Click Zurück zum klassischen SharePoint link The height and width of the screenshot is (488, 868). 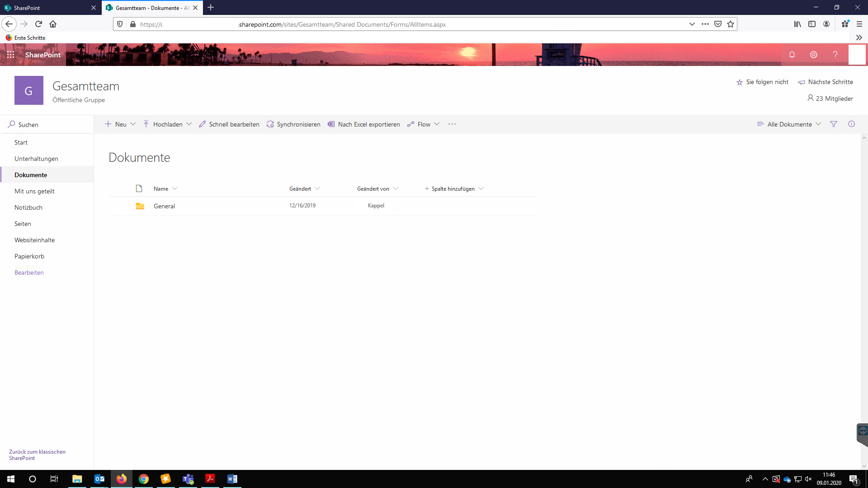[37, 455]
